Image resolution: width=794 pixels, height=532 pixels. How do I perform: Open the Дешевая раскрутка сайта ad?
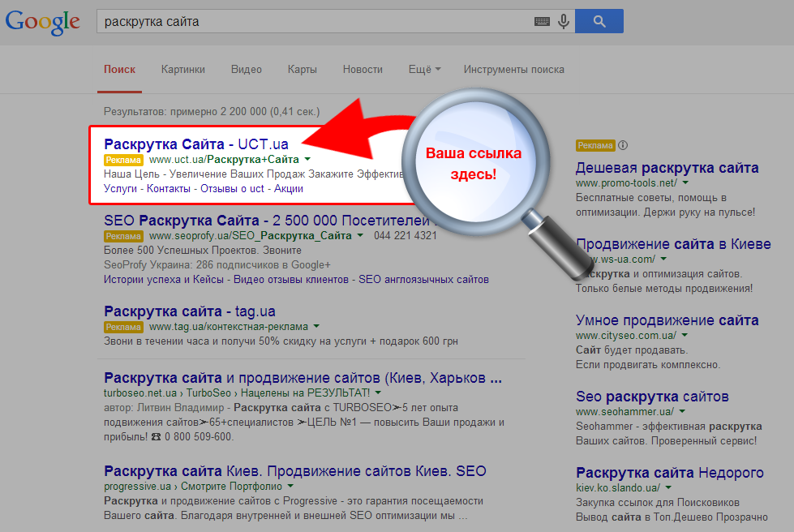click(x=667, y=168)
